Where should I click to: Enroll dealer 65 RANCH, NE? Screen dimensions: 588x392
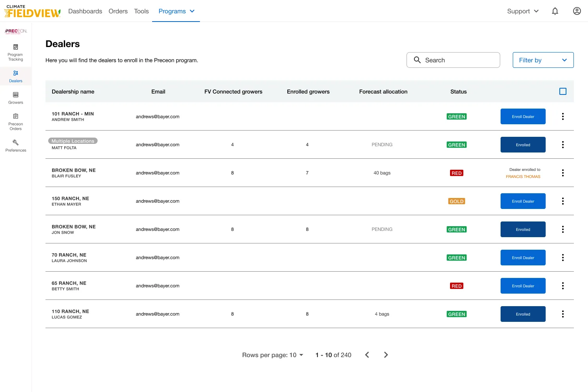coord(523,286)
